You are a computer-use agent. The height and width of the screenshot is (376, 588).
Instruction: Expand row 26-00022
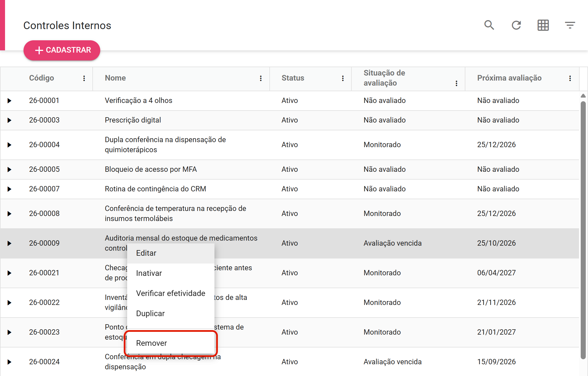point(10,303)
